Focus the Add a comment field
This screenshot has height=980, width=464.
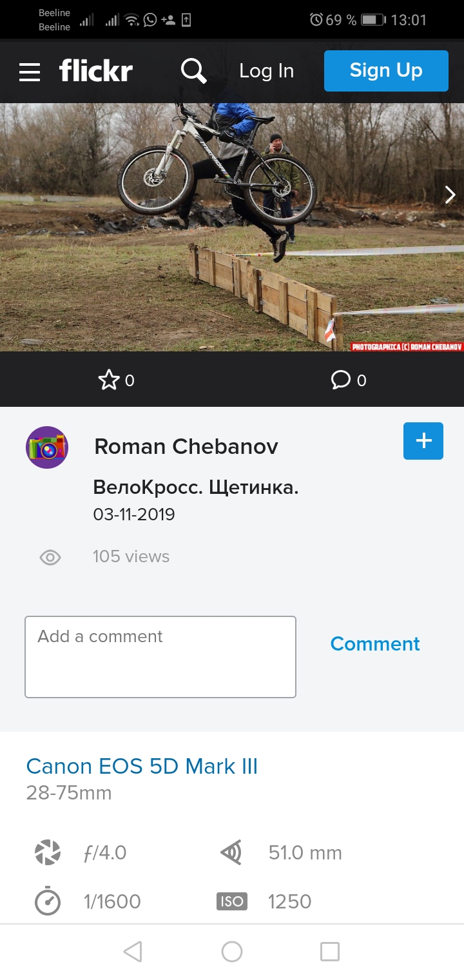pyautogui.click(x=160, y=657)
